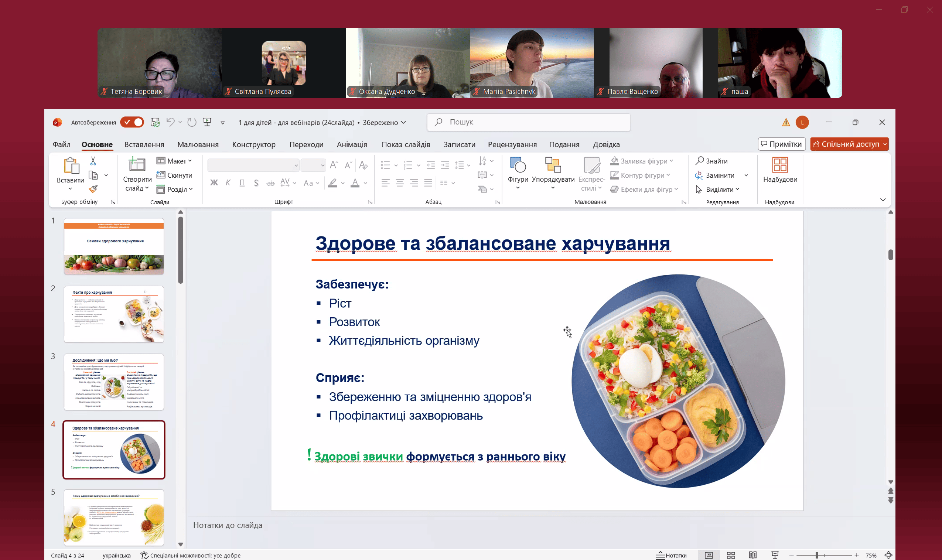This screenshot has width=942, height=560.
Task: Expand the Макет layout dropdown
Action: pos(174,161)
